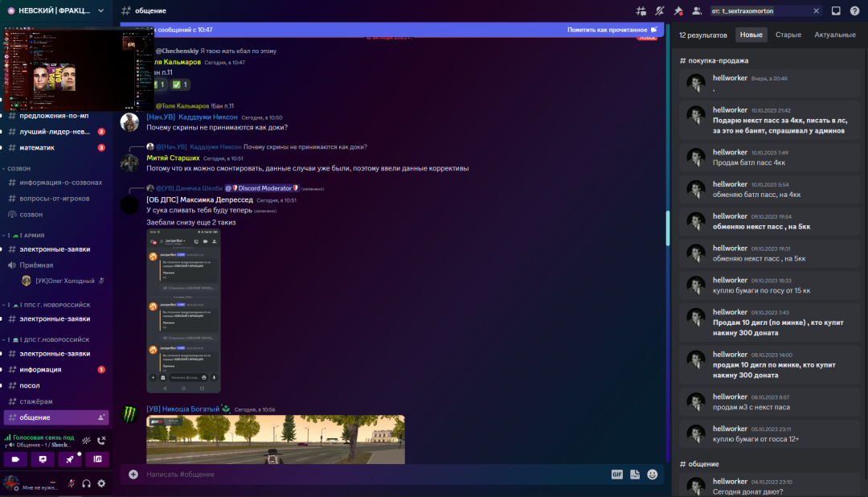Disconnect from voice call icon

tap(101, 441)
